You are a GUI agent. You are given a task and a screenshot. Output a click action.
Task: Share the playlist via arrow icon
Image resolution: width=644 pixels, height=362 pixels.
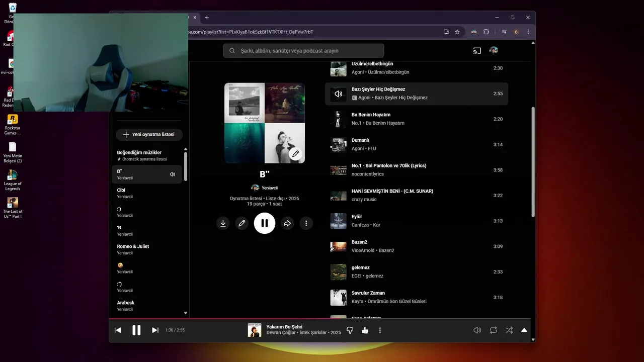(287, 223)
